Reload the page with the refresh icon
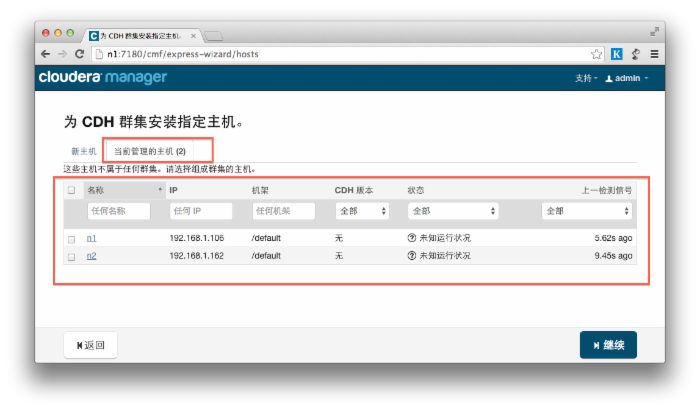 coord(79,54)
